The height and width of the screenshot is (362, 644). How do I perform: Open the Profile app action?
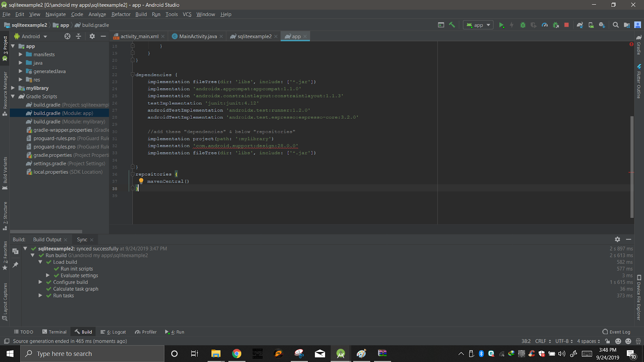coord(545,25)
